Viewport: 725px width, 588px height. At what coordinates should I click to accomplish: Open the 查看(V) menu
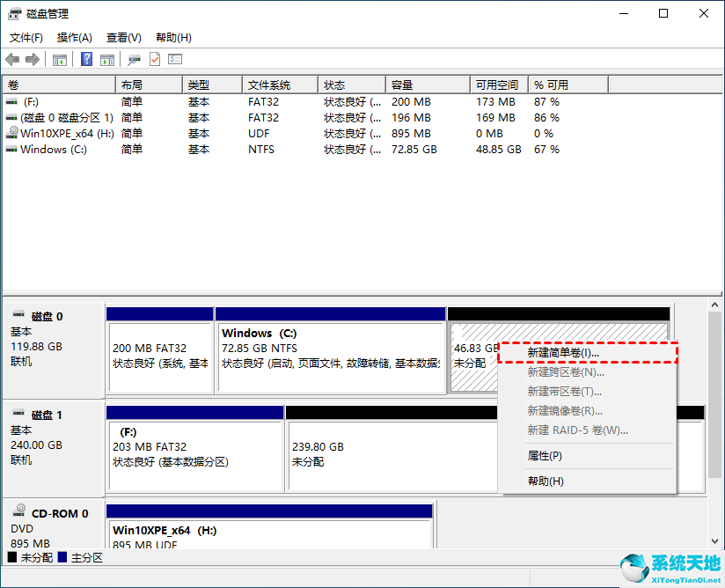point(123,38)
